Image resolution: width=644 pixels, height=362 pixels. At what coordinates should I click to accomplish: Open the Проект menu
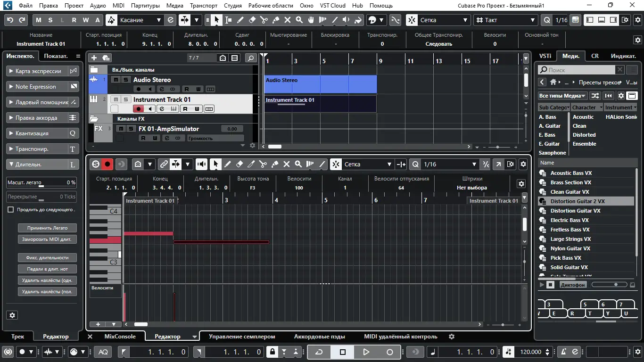pyautogui.click(x=74, y=6)
